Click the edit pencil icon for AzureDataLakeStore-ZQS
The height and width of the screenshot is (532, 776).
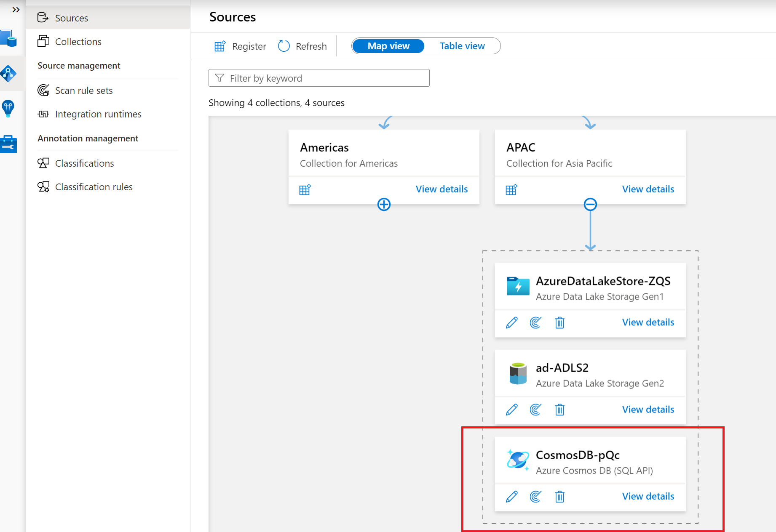(x=511, y=323)
